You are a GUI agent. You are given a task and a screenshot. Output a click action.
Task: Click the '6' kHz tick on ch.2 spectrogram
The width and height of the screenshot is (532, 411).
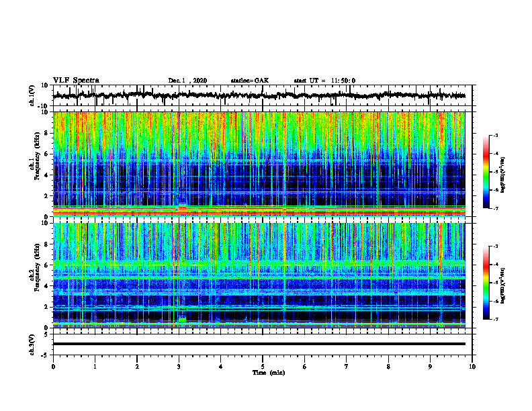coord(46,265)
